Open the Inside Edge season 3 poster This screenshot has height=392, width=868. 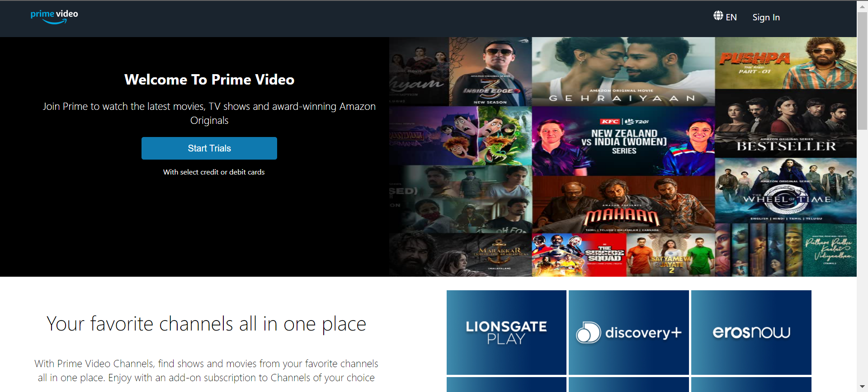490,71
